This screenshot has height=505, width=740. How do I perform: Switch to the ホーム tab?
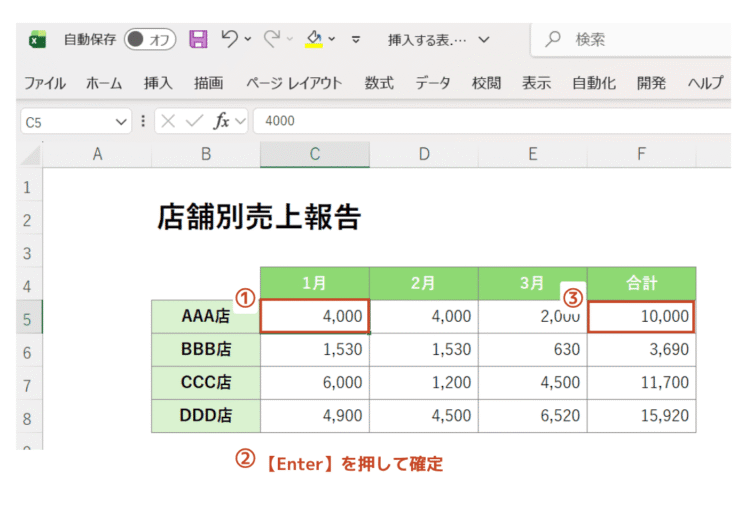pos(104,83)
